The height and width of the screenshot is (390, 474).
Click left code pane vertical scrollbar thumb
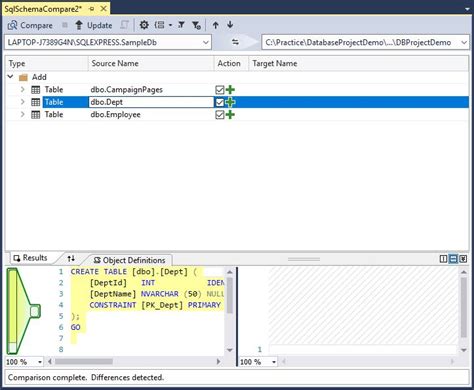point(230,296)
